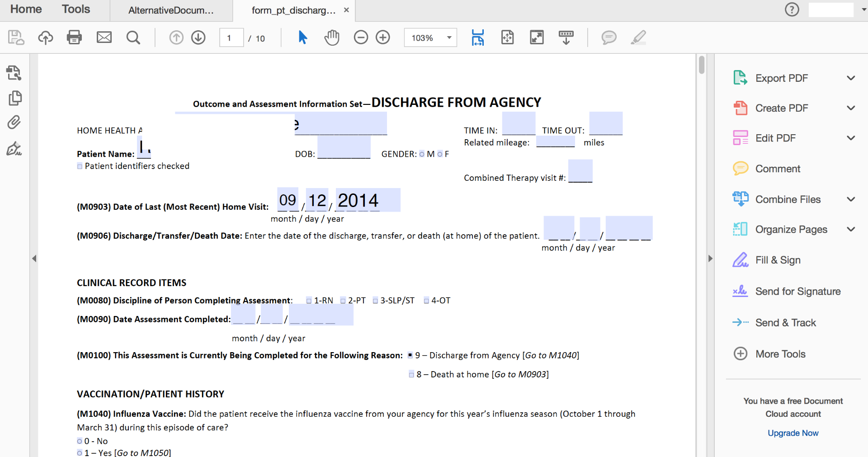Click the DOB date field
The height and width of the screenshot is (457, 868).
[x=344, y=147]
